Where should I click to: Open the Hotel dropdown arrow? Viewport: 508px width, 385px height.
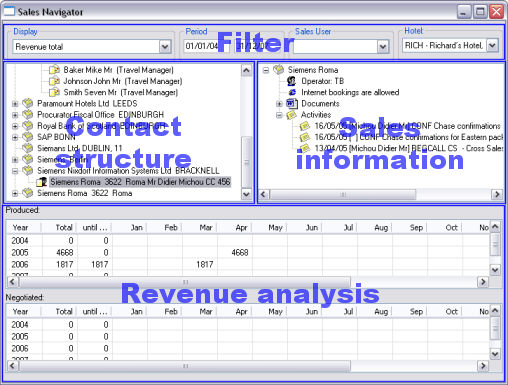click(x=492, y=45)
